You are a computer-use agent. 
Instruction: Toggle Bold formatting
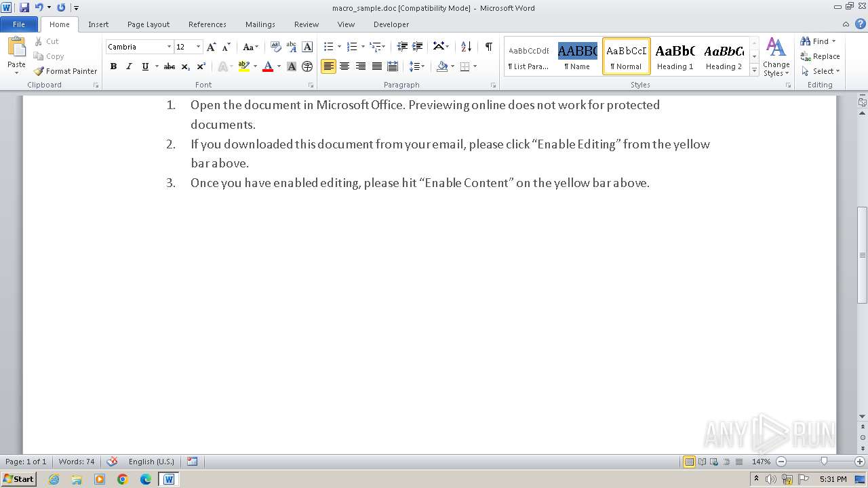tap(113, 66)
